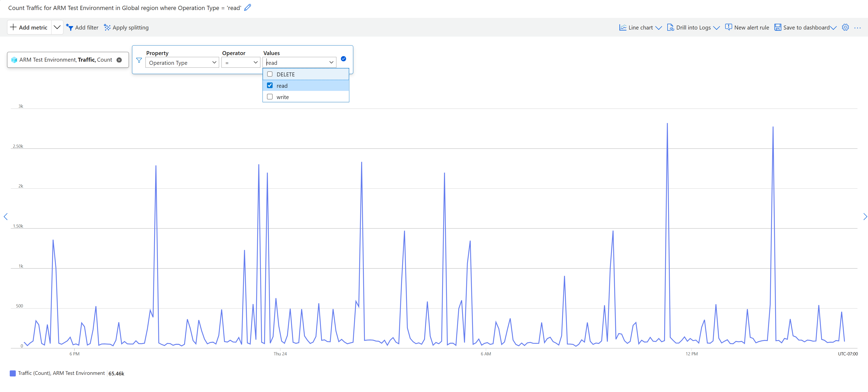Click the Save to dashboard icon
The image size is (868, 392).
[778, 27]
